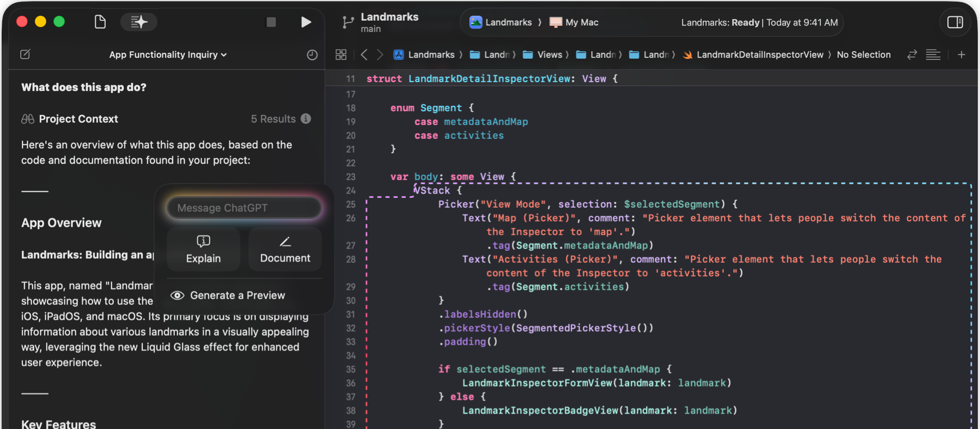
Task: Click line number 35 in gutter
Action: (351, 370)
